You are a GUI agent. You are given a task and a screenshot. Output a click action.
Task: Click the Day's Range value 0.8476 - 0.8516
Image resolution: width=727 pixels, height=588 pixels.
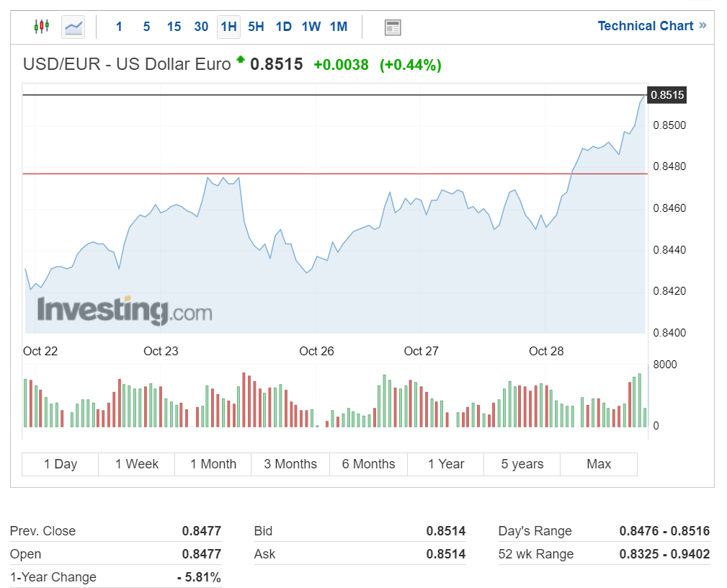point(664,531)
